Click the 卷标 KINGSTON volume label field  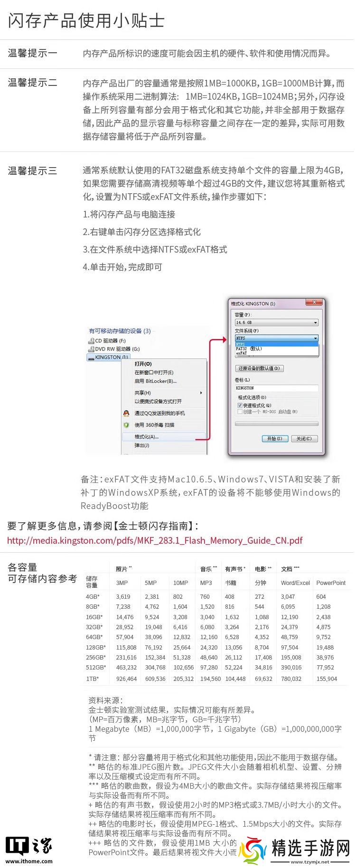pos(277,388)
